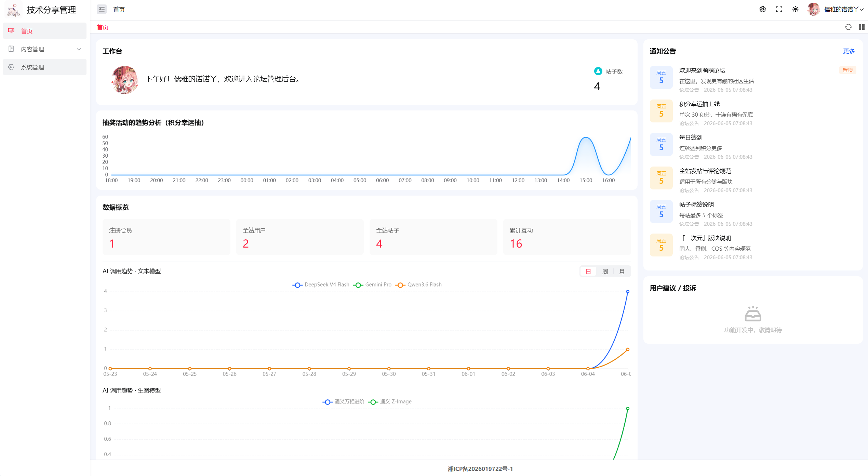The width and height of the screenshot is (868, 476).
Task: Select the 日 period option
Action: click(588, 272)
